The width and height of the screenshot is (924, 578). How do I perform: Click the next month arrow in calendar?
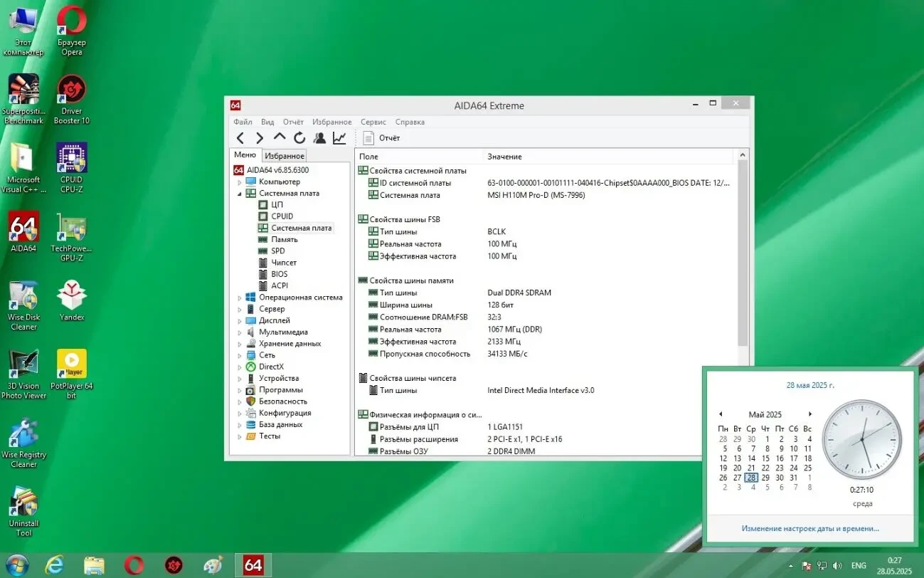coord(810,414)
